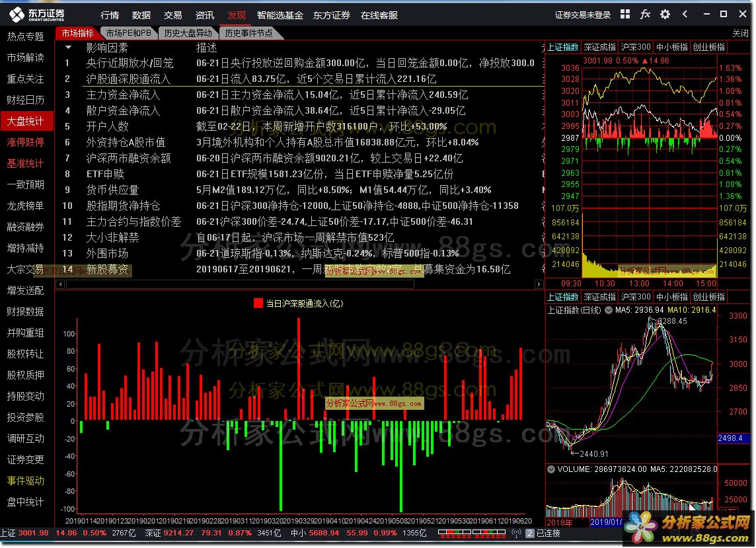The image size is (756, 548).
Task: Click the 东方证券 logo
Action: (36, 15)
